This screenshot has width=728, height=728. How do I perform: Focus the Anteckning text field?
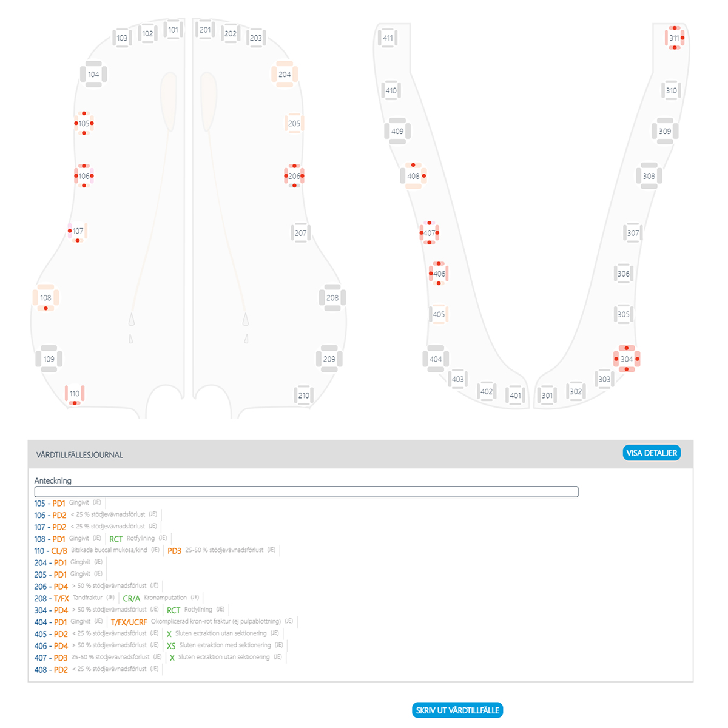[x=306, y=492]
